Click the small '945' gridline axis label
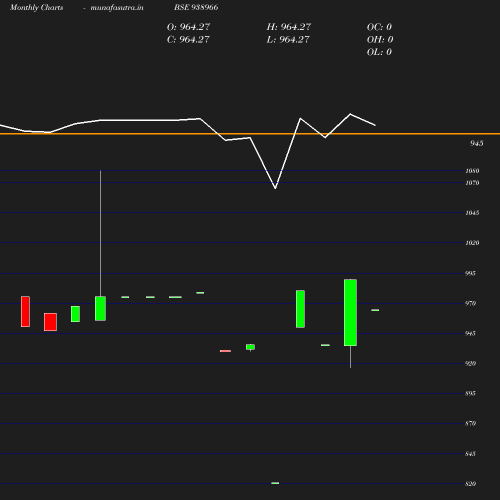 click(x=470, y=333)
